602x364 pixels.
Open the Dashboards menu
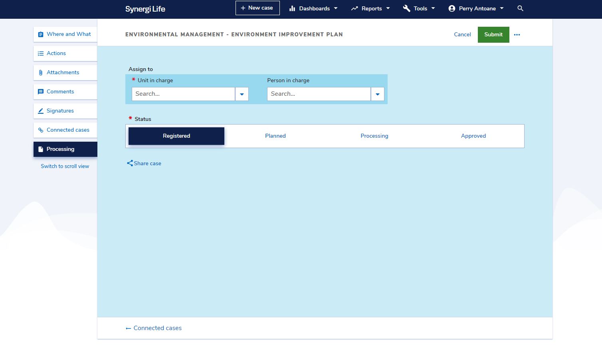point(313,8)
